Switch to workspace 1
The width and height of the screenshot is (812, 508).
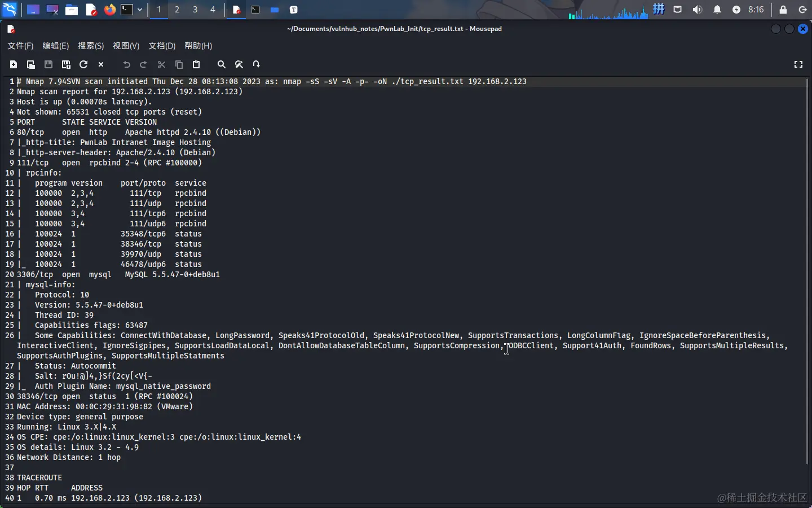(x=159, y=10)
